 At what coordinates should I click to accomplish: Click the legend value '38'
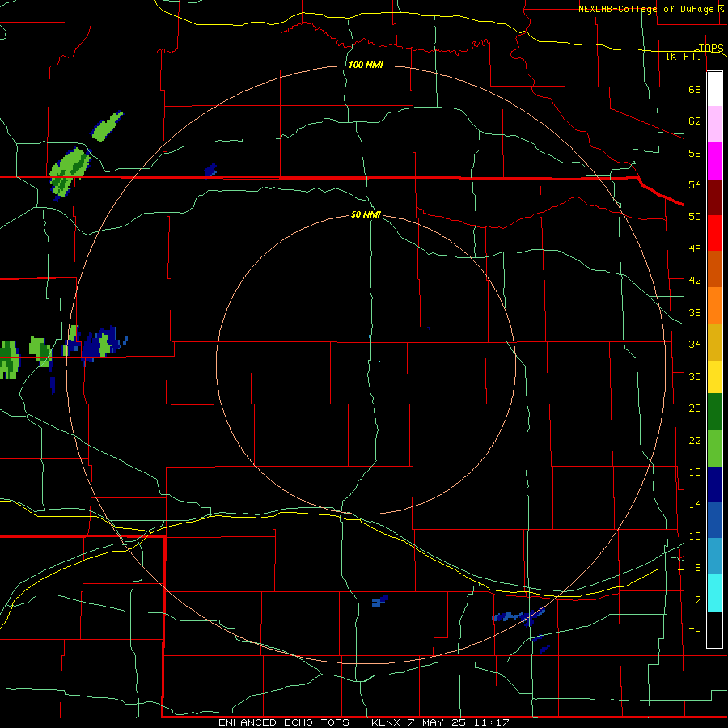click(695, 312)
